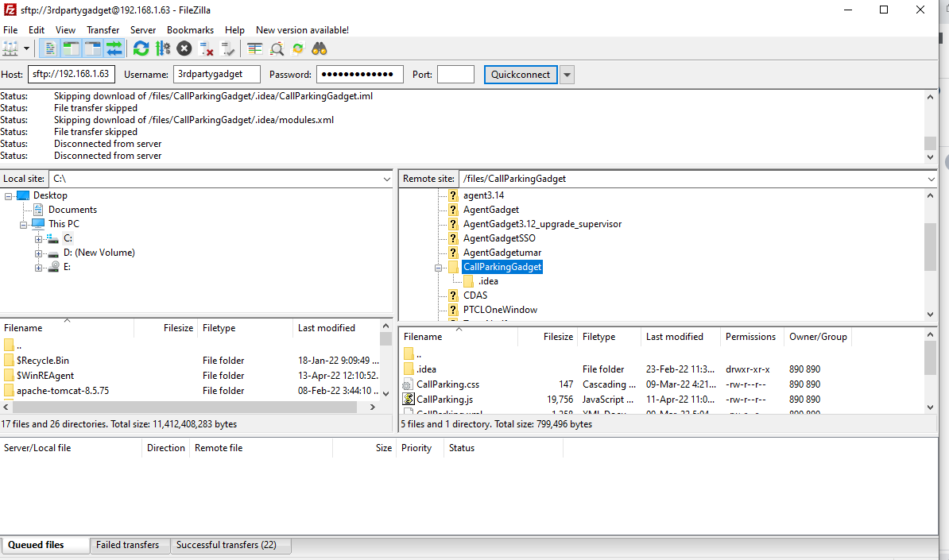This screenshot has width=949, height=560.
Task: Open Quickconnect history dropdown arrow
Action: (567, 75)
